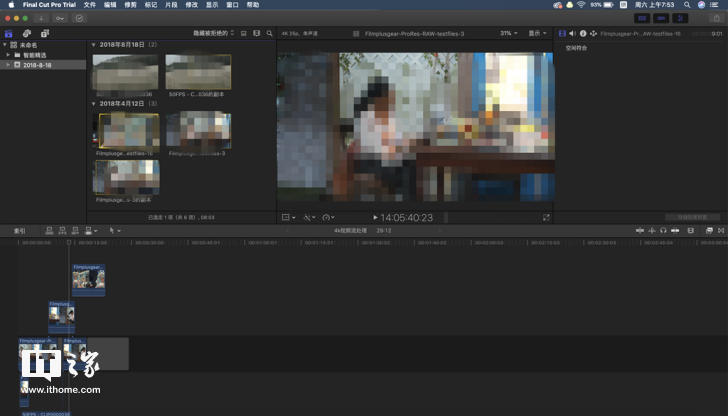Select the Info inspector icon
Viewport: 728px width, 416px height.
click(x=583, y=33)
